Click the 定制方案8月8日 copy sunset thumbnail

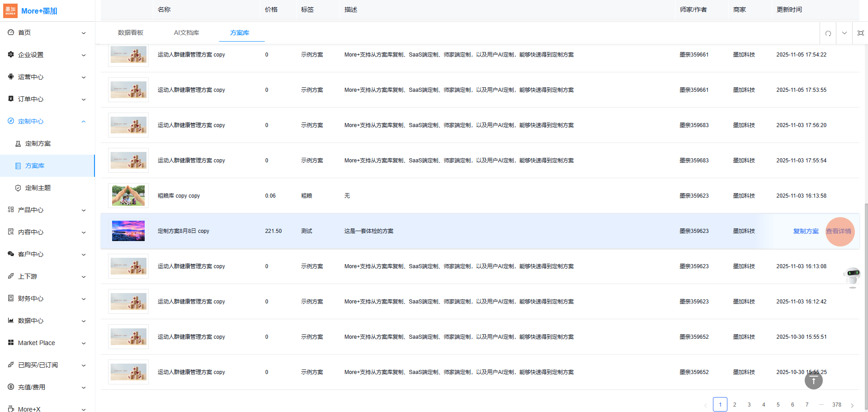point(128,231)
